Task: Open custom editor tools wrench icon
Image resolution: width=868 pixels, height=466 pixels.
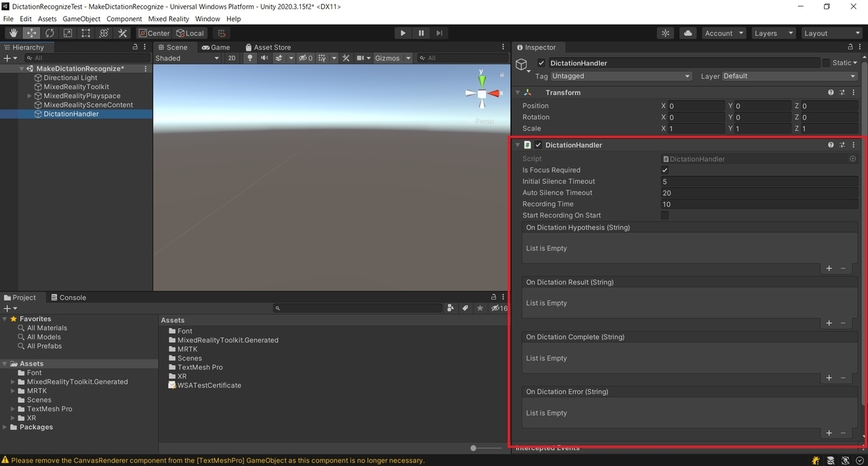Action: (122, 33)
